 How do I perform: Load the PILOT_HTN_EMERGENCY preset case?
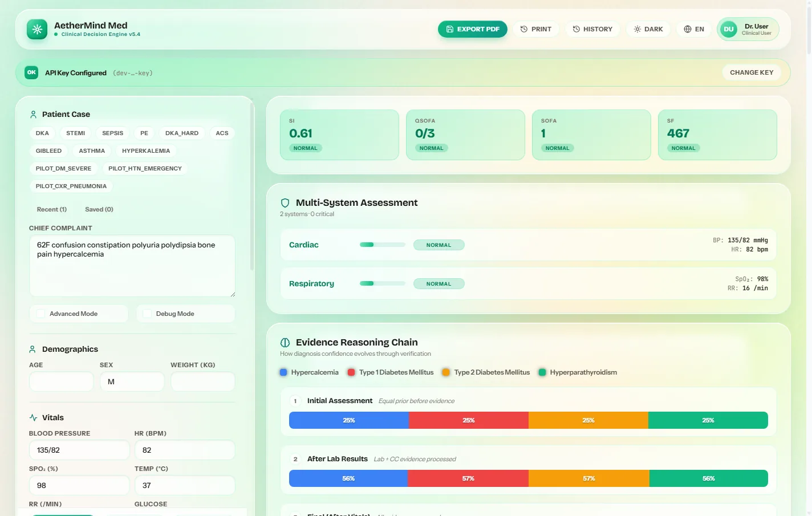click(145, 169)
